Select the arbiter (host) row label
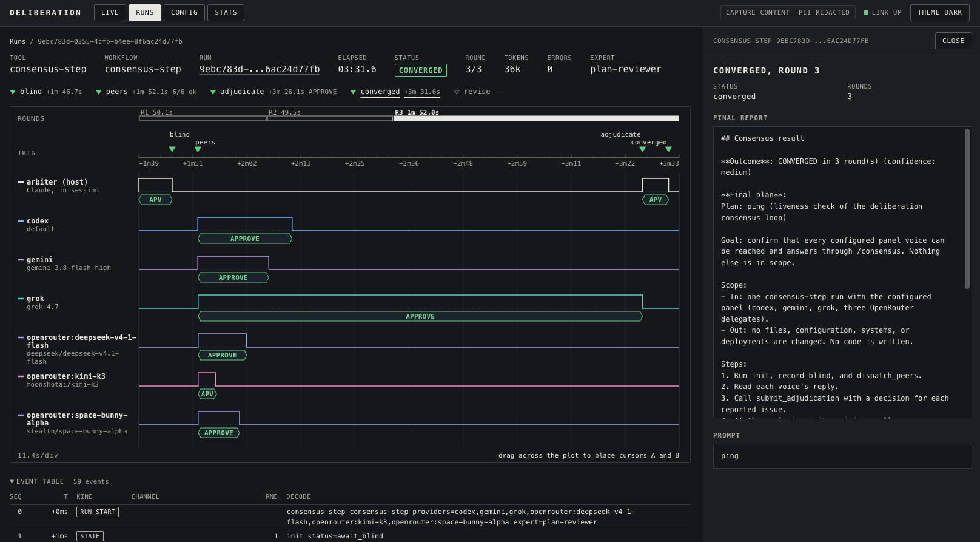Image resolution: width=980 pixels, height=542 pixels. (x=57, y=182)
